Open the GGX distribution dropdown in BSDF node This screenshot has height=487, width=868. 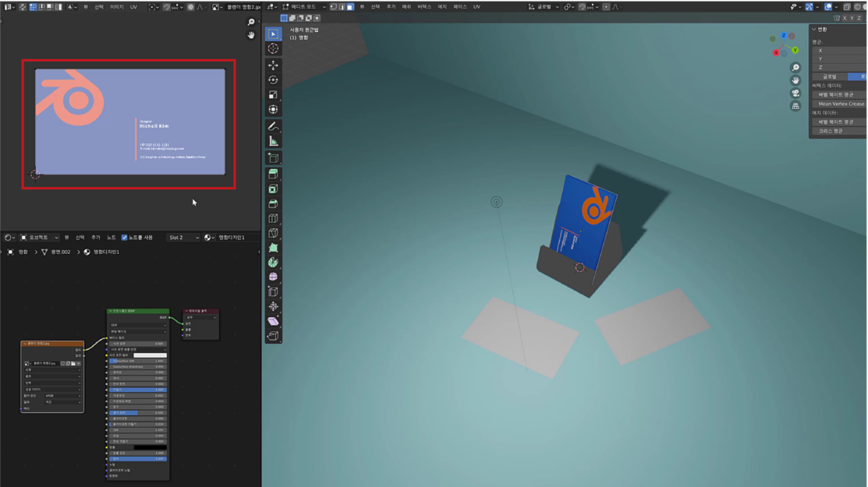click(138, 325)
